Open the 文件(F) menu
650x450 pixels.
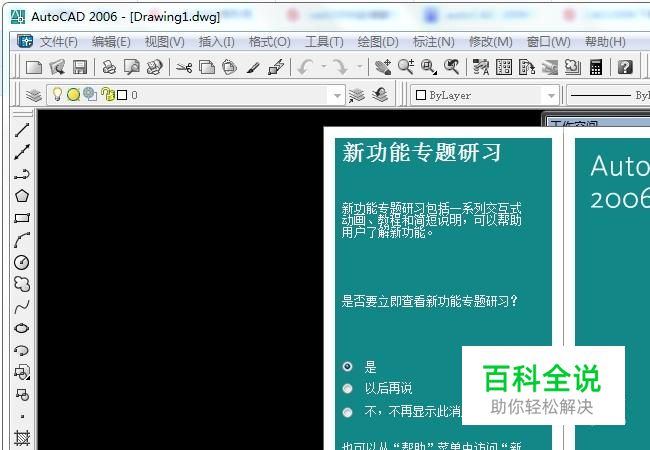(58, 42)
